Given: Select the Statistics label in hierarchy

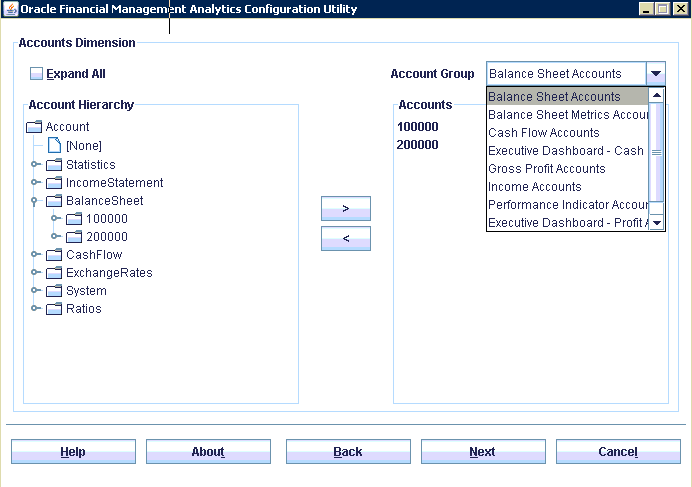Looking at the screenshot, I should point(90,165).
